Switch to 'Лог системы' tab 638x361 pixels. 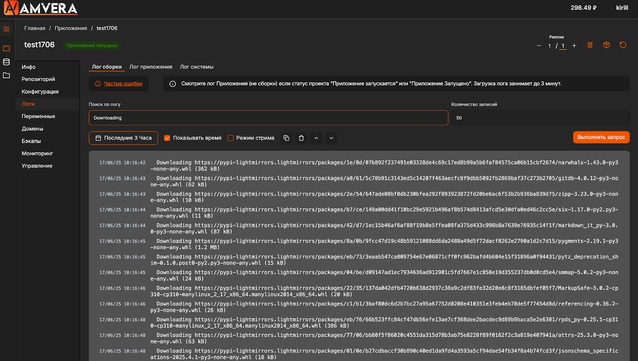(x=197, y=67)
